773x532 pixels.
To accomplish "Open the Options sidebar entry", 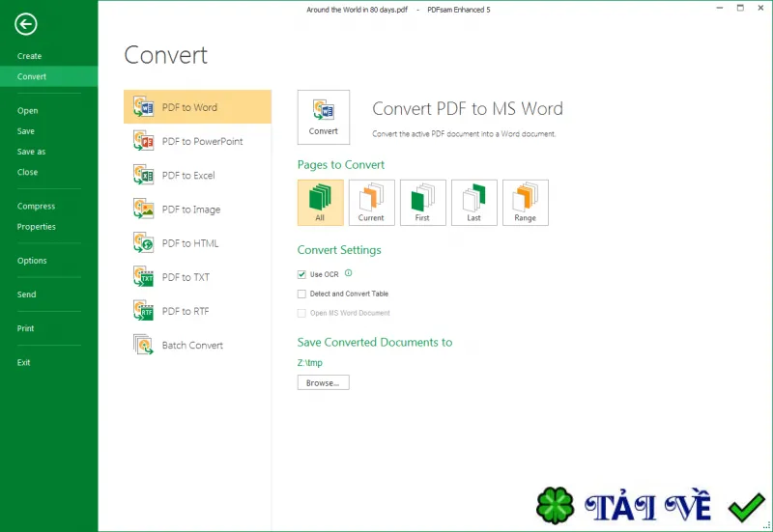I will 32,260.
